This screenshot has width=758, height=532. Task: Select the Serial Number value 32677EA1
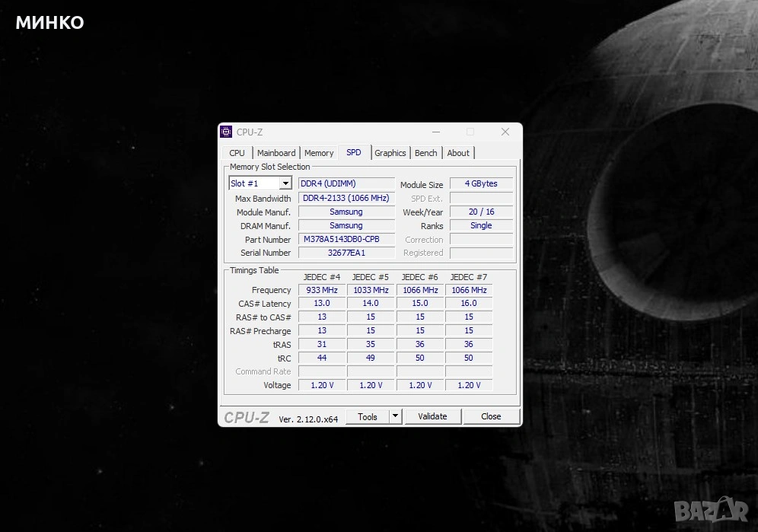point(346,253)
